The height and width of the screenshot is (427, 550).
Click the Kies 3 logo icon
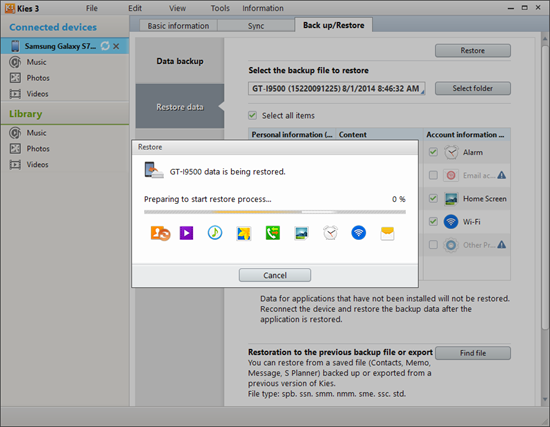click(x=9, y=8)
